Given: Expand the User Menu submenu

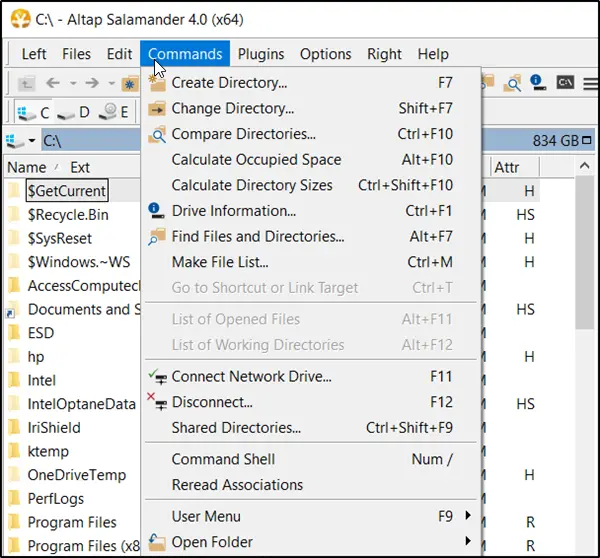Looking at the screenshot, I should [311, 516].
